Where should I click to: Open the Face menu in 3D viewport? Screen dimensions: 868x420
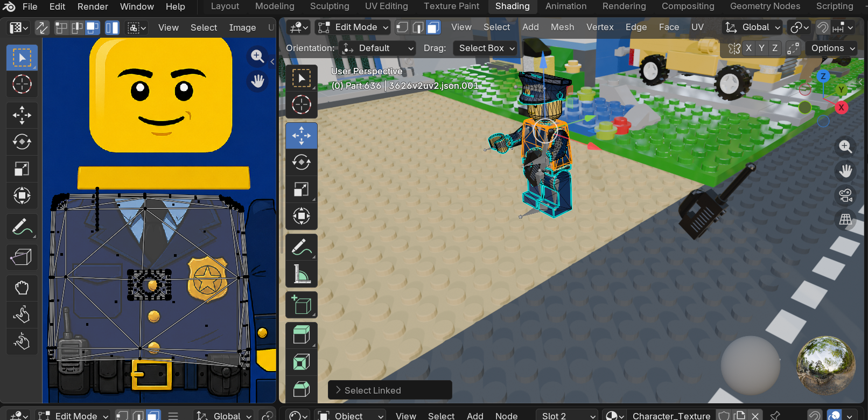[669, 27]
